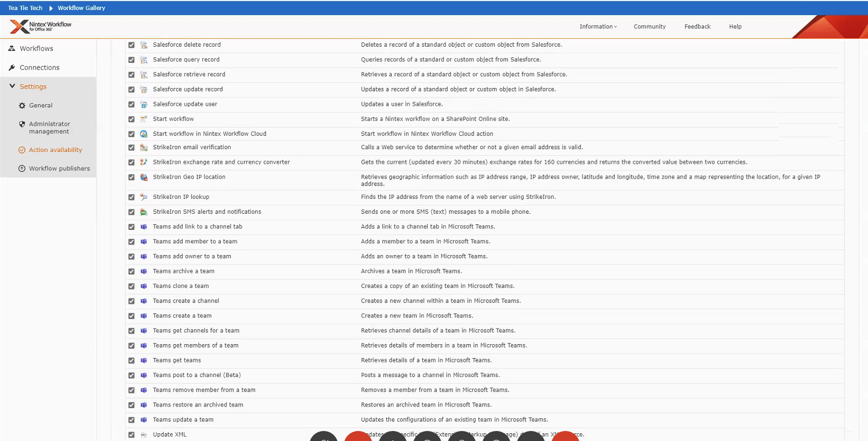Viewport: 868px width, 441px height.
Task: Click 'Teams remove member from a team' text
Action: tap(204, 390)
